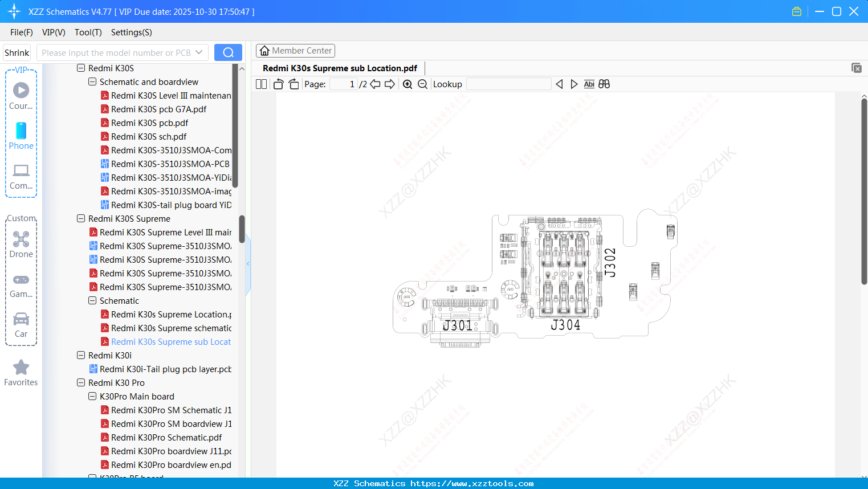Zoom out of the PDF view
Screen dimensions: 868x489
coord(422,84)
